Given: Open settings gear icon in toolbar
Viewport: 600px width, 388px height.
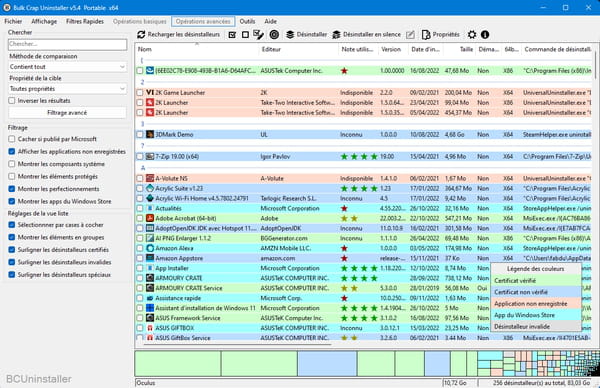Looking at the screenshot, I should 472,35.
